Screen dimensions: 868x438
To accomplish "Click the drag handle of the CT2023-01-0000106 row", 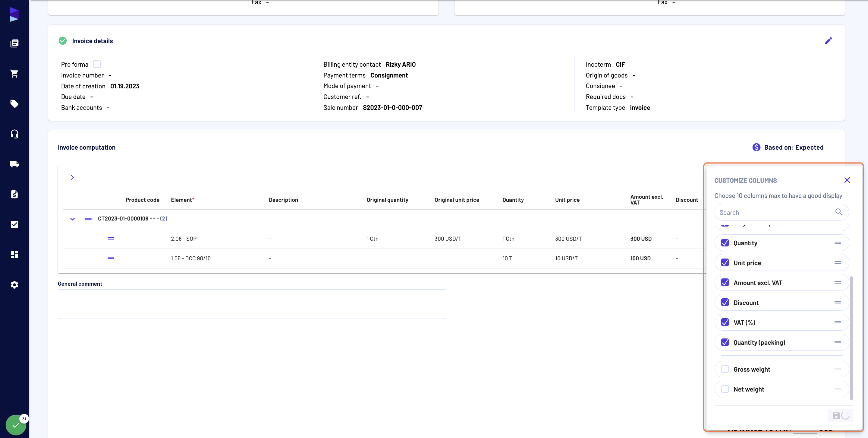I will click(x=88, y=219).
